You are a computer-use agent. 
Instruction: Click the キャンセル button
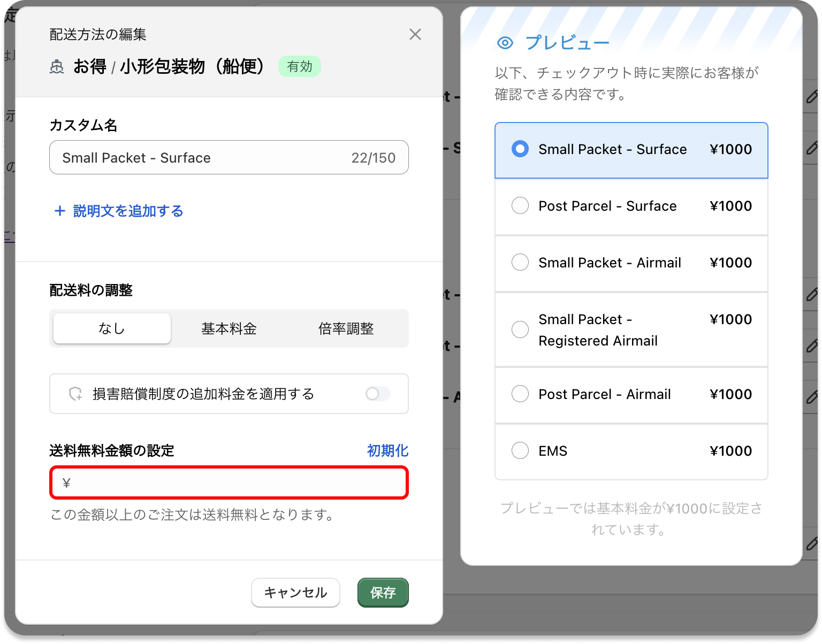coord(295,593)
